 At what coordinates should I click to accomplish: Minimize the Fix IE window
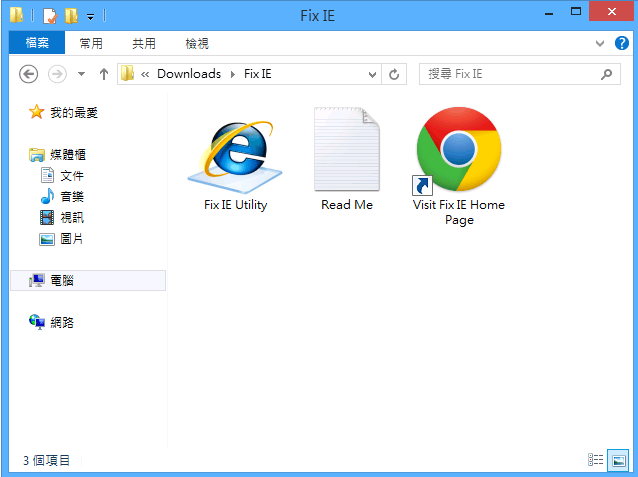pyautogui.click(x=549, y=13)
